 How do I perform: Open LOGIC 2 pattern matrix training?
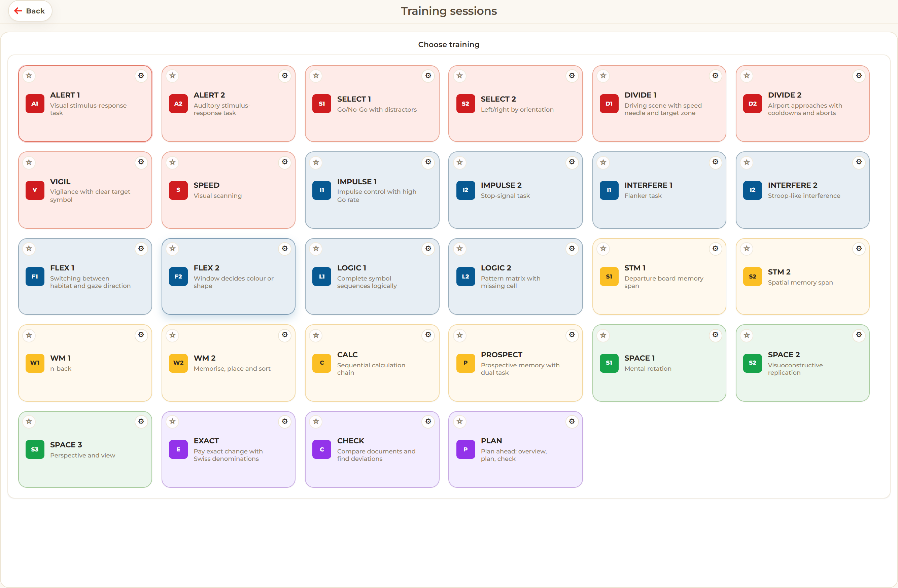[515, 277]
